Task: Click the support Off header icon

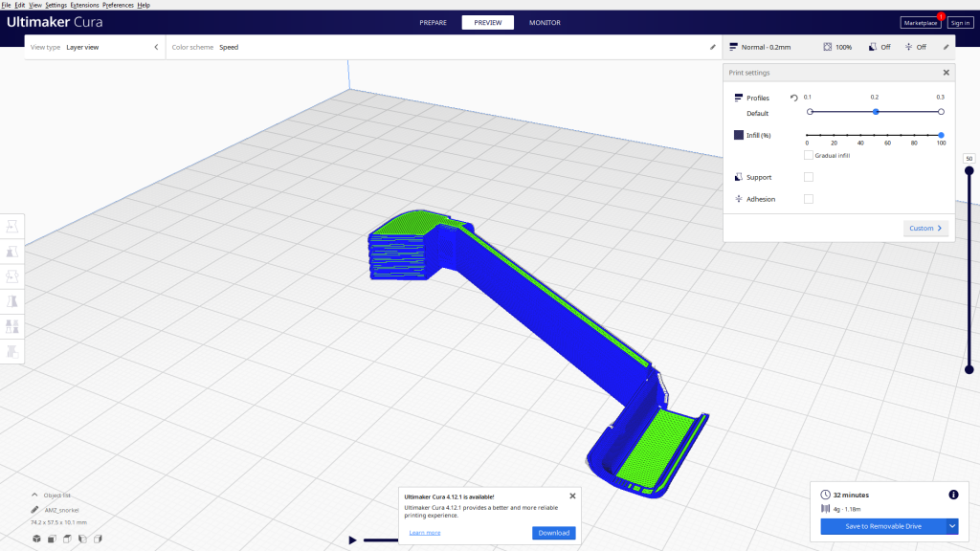Action: 873,47
